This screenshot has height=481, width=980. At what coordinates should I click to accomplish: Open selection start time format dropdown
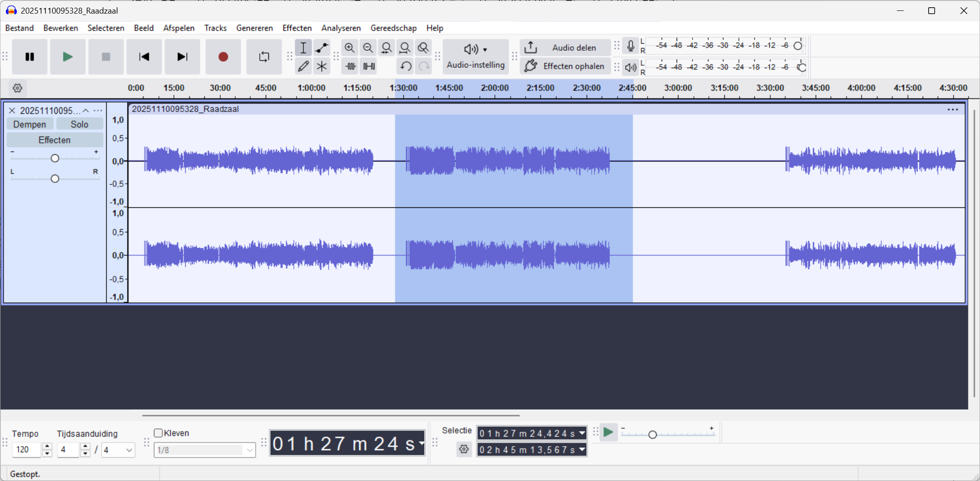[582, 433]
